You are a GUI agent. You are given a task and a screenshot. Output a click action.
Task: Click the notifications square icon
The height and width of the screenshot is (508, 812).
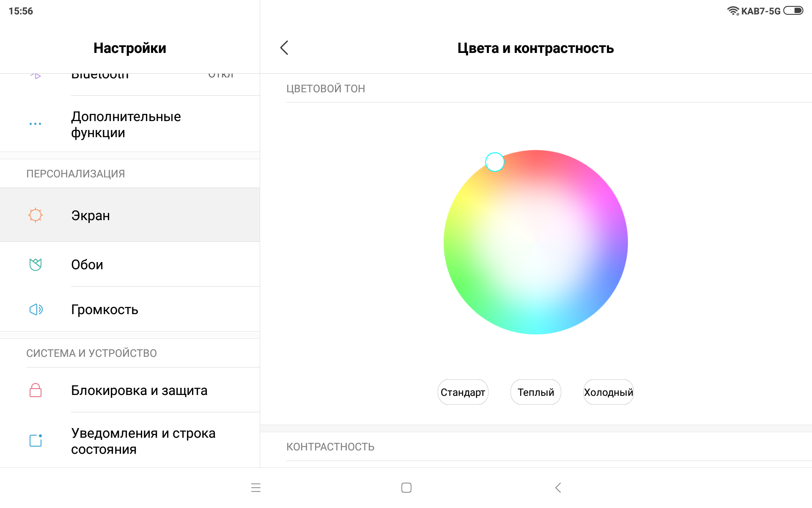(36, 440)
